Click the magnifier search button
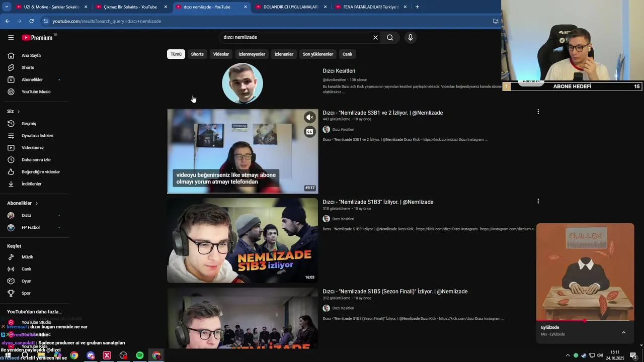Viewport: 644px width, 362px height. (390, 37)
